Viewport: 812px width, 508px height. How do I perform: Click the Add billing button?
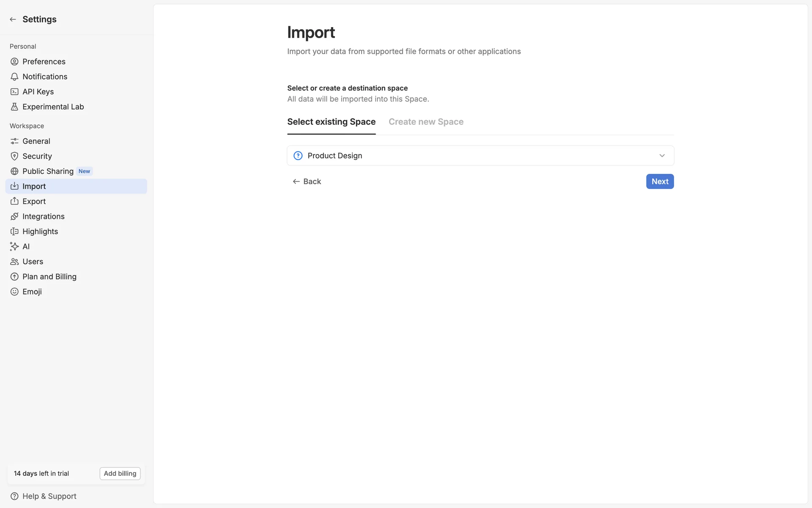point(120,473)
